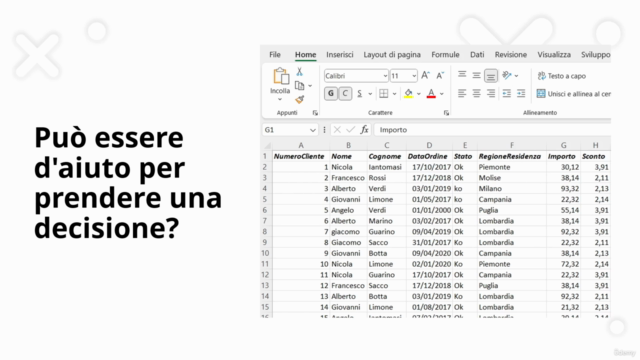Open the fill color dropdown arrow

tap(418, 94)
